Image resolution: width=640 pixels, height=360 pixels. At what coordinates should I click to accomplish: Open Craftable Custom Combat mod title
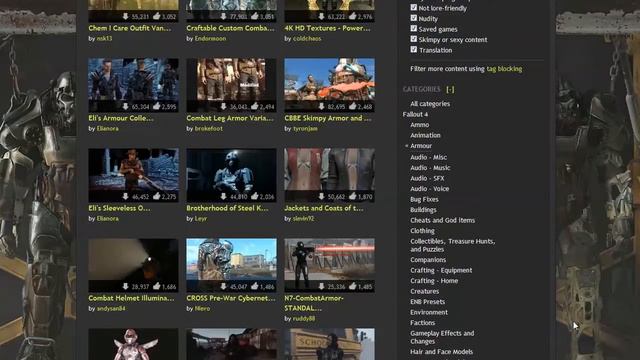[230, 28]
